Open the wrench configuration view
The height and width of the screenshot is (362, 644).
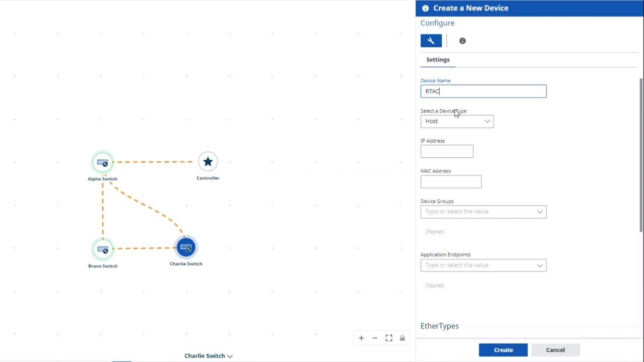(x=431, y=41)
